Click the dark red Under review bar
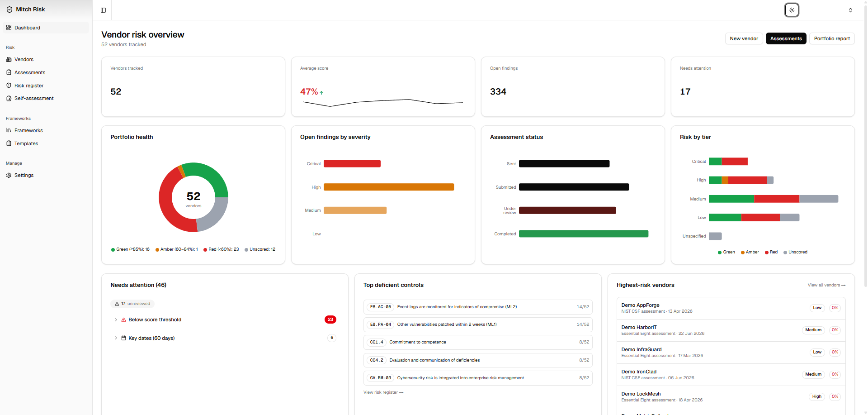The width and height of the screenshot is (868, 415). click(567, 210)
